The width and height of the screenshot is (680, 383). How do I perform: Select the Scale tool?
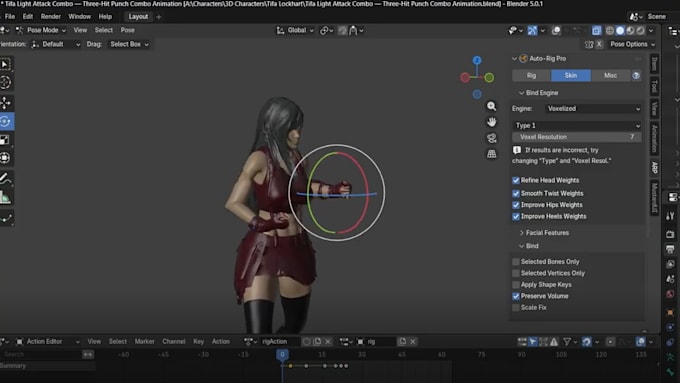(5, 140)
